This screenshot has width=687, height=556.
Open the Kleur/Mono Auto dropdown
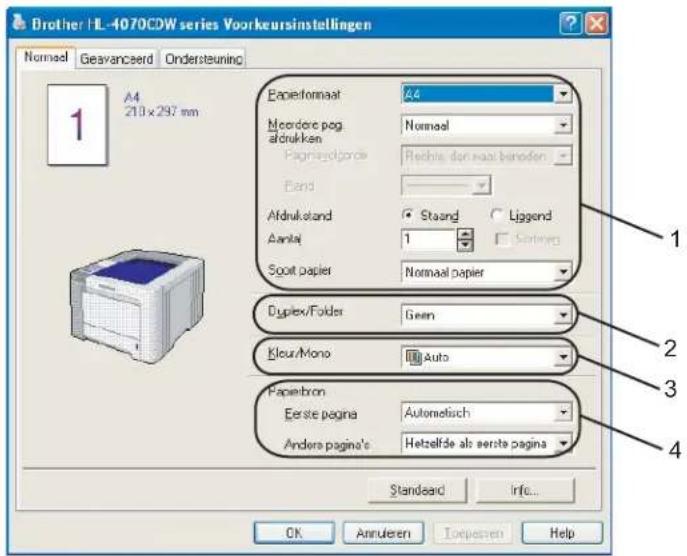[486, 357]
